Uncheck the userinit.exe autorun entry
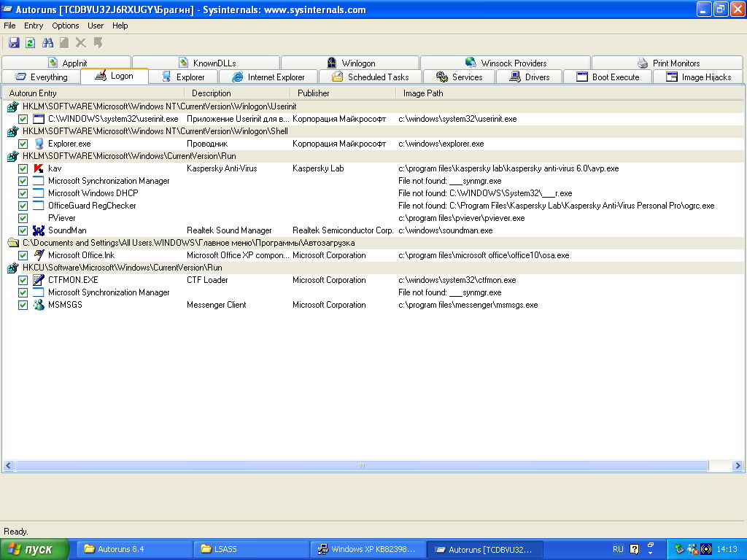The width and height of the screenshot is (747, 560). (23, 119)
